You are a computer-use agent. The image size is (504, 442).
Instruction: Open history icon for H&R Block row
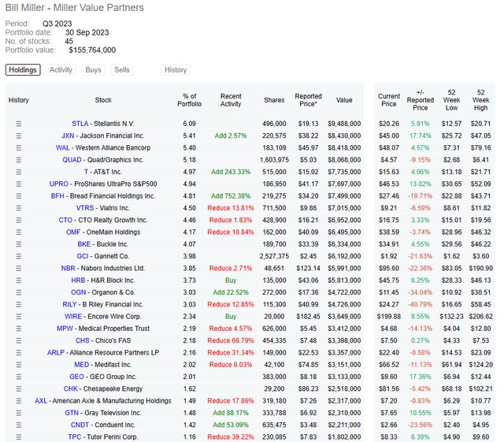tap(19, 280)
